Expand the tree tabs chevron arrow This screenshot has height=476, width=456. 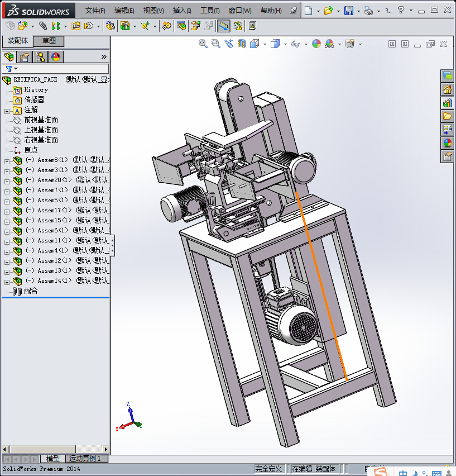tap(104, 57)
